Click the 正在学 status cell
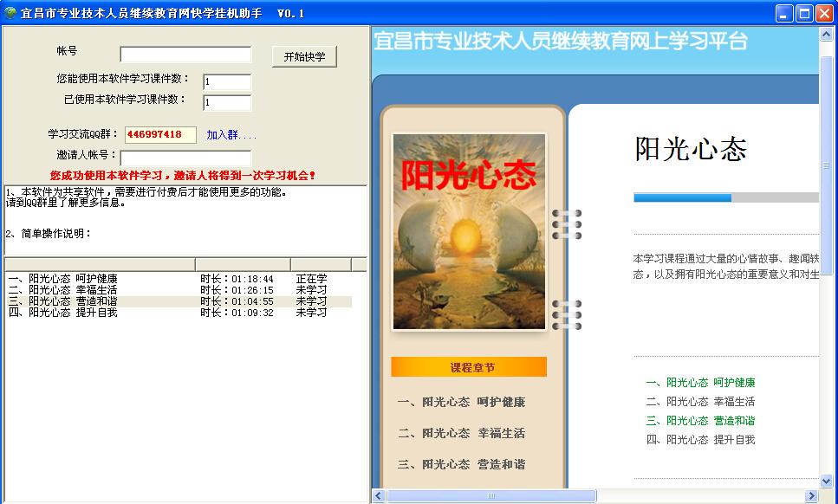This screenshot has height=504, width=838. pos(312,279)
